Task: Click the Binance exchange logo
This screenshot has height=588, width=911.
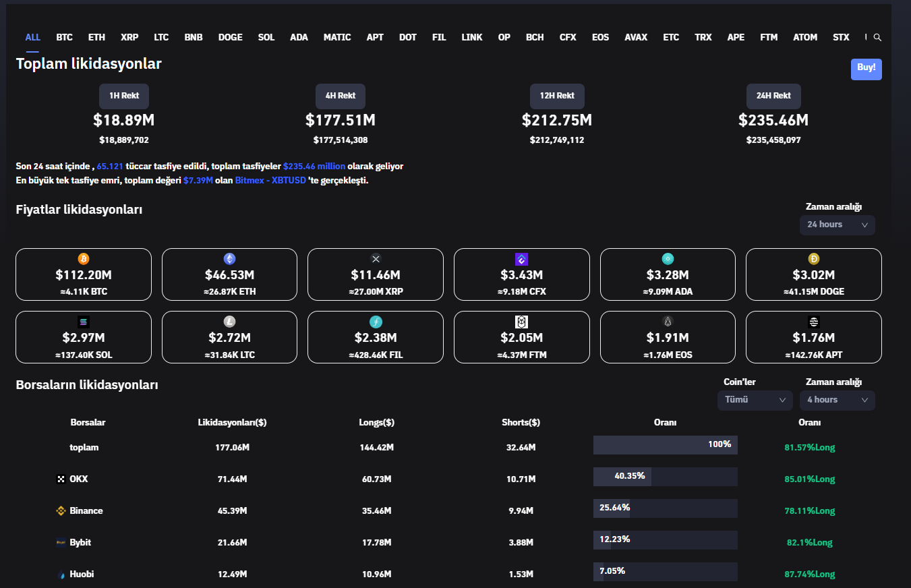Action: pos(61,511)
